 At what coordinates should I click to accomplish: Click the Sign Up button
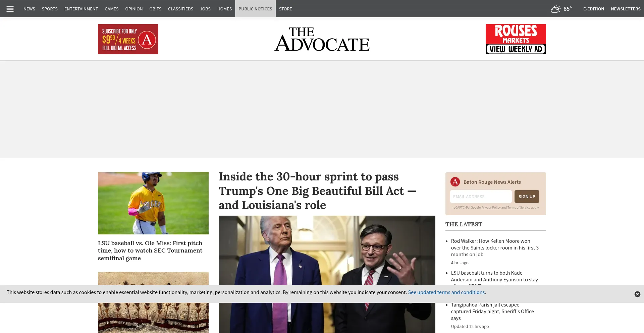click(527, 197)
